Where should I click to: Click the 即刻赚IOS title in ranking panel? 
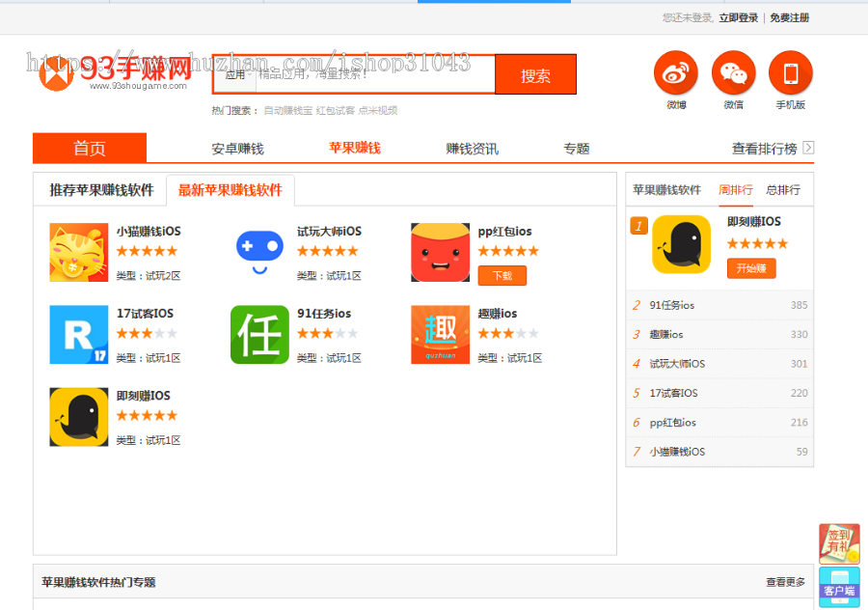click(x=754, y=222)
